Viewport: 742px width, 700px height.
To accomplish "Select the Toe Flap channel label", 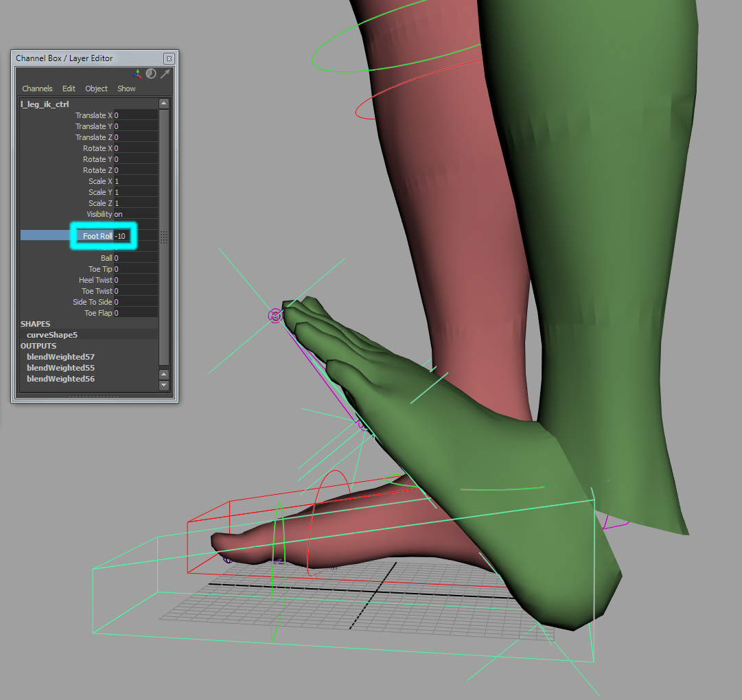I will point(98,313).
